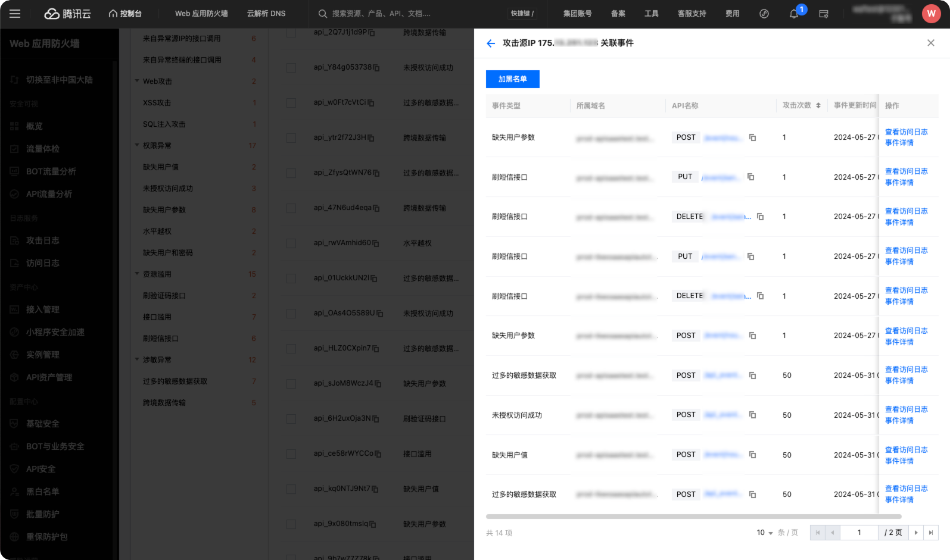Collapse the 涉敏异常 tree group
This screenshot has height=560, width=950.
click(x=137, y=359)
